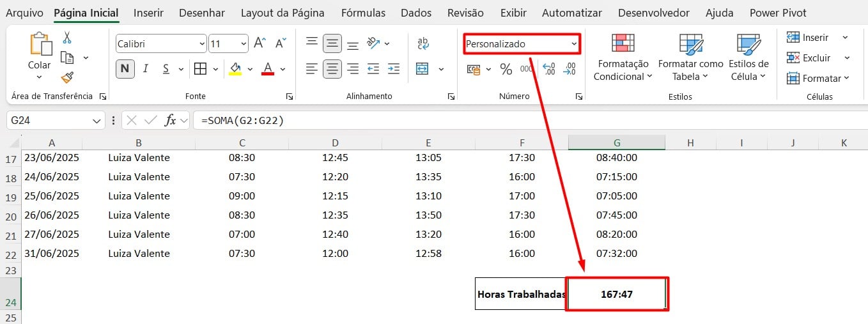868x324 pixels.
Task: Open the Personalizado number format dropdown
Action: click(x=573, y=43)
